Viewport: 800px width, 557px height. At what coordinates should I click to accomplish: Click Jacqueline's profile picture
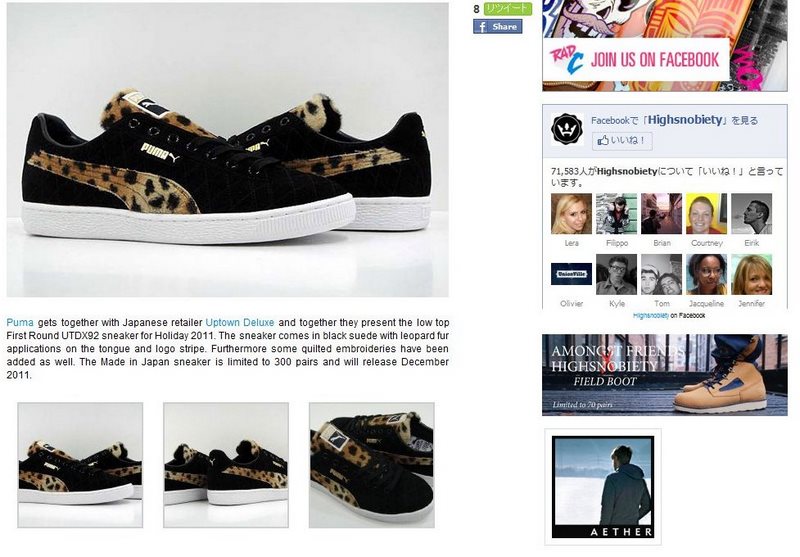707,274
